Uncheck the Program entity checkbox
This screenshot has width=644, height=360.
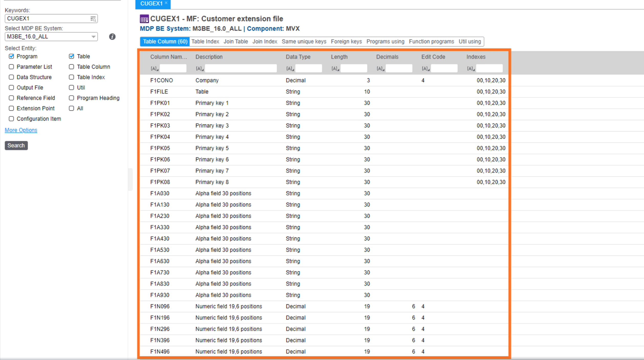[11, 56]
